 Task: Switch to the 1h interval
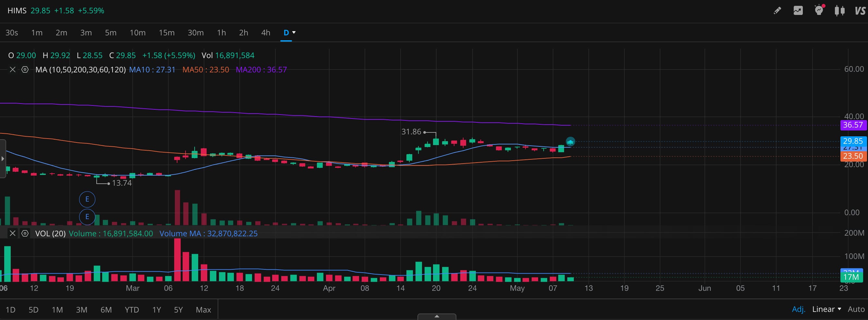[222, 33]
